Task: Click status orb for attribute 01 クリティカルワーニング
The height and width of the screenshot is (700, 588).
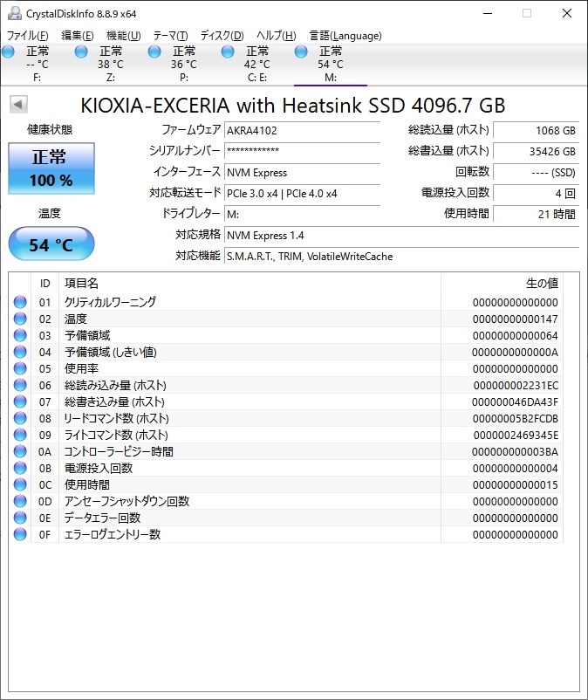Action: (20, 302)
